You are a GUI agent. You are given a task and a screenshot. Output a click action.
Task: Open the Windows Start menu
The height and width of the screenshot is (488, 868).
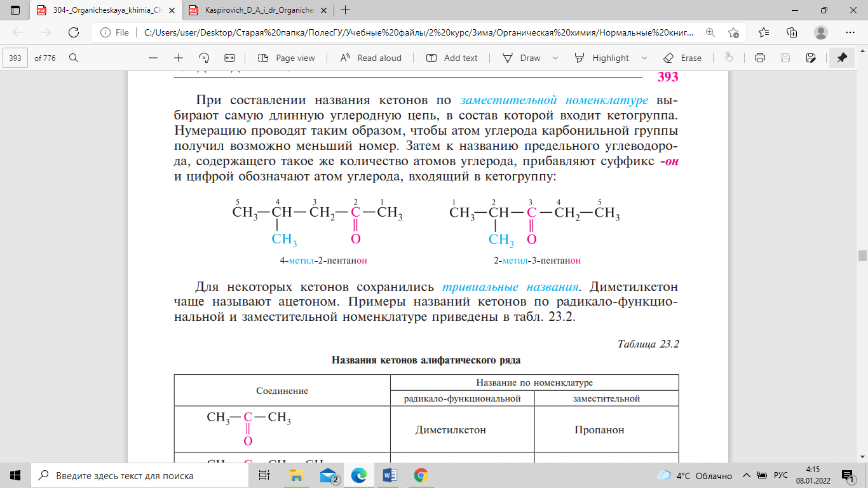(x=15, y=475)
